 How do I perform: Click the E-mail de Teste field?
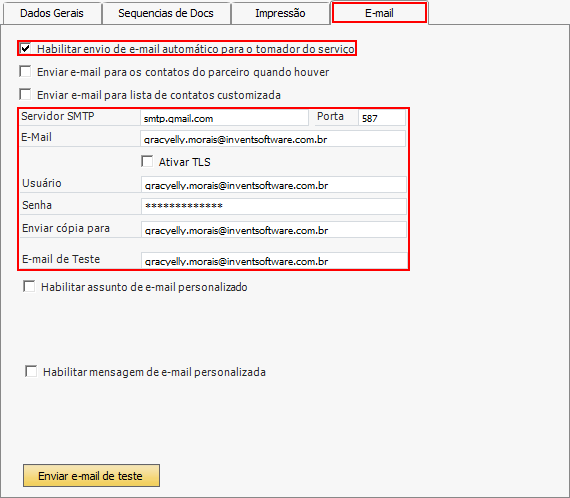coord(274,261)
